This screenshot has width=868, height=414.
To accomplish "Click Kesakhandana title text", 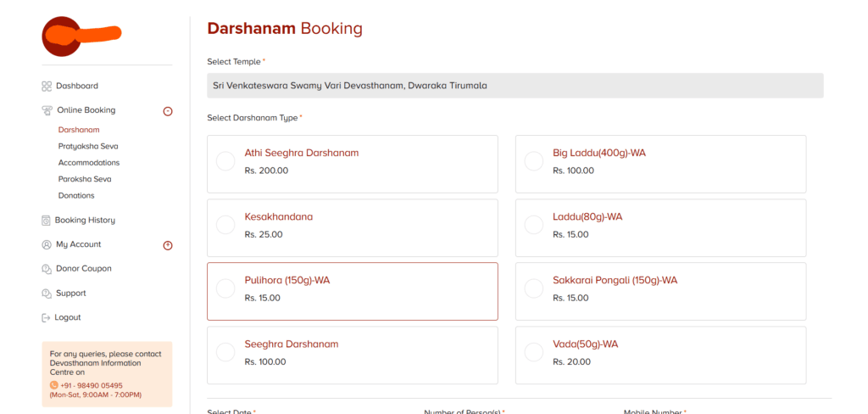I will [278, 216].
